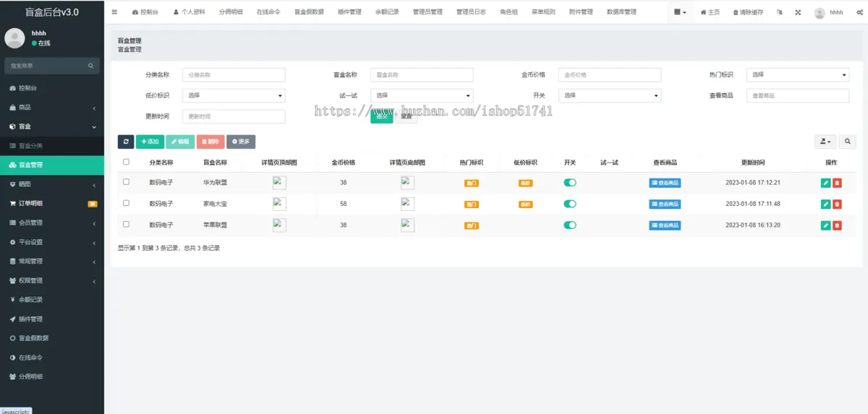Expand the 晒图 sidebar menu
Viewport: 868px width, 414px height.
(x=52, y=184)
